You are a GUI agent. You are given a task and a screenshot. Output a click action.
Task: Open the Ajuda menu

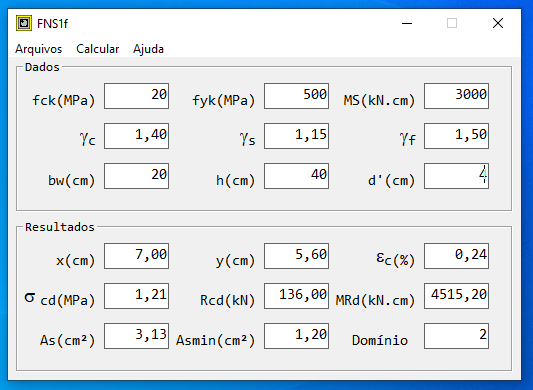pyautogui.click(x=148, y=49)
